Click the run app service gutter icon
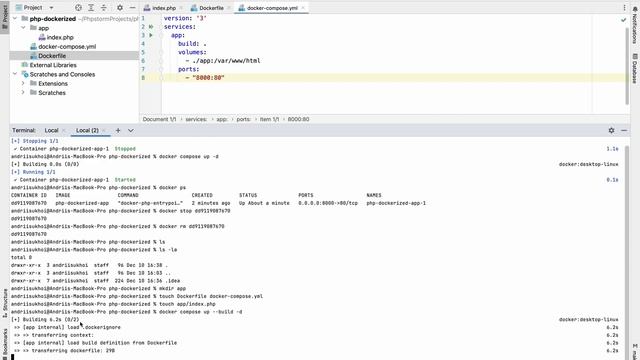640x360 pixels. click(x=151, y=35)
